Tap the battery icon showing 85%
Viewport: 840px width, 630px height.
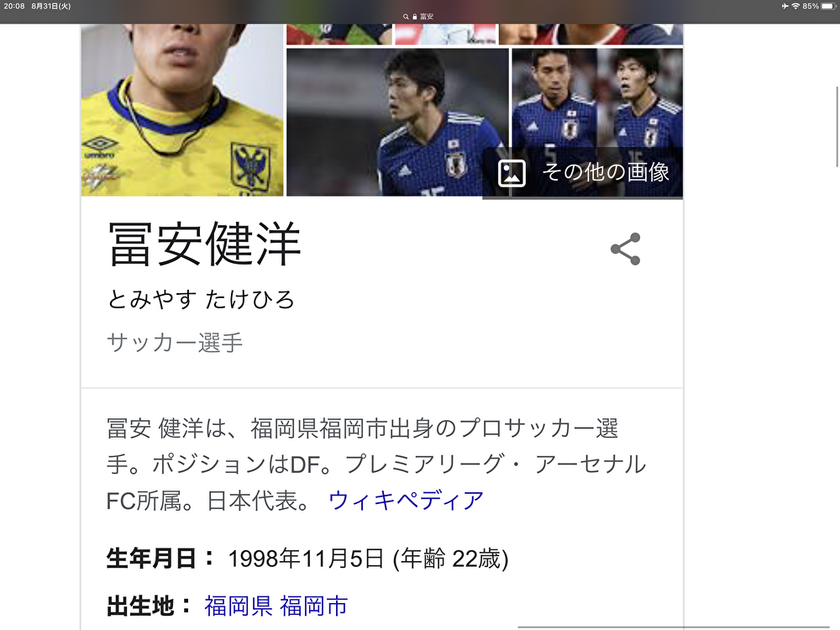coord(828,6)
